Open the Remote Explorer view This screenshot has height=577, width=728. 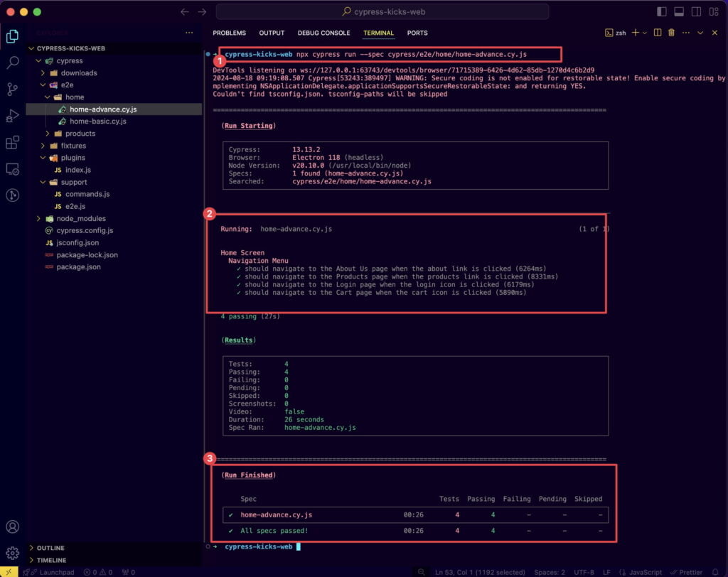tap(13, 169)
